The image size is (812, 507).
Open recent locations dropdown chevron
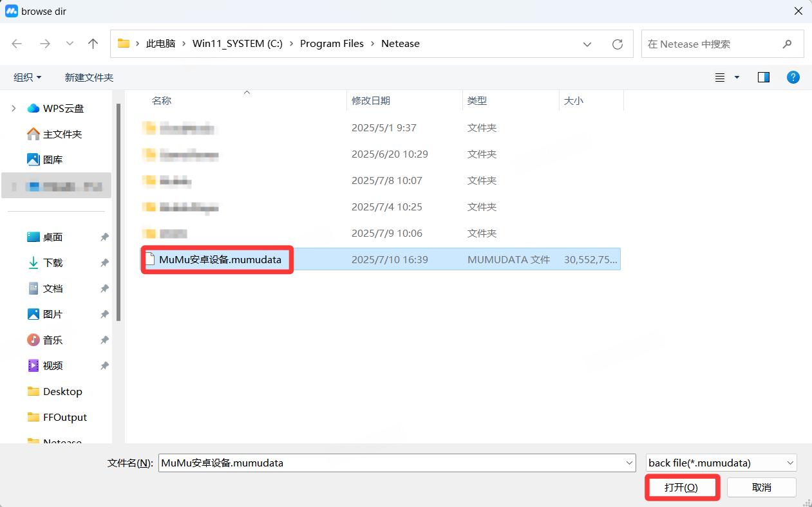point(70,44)
